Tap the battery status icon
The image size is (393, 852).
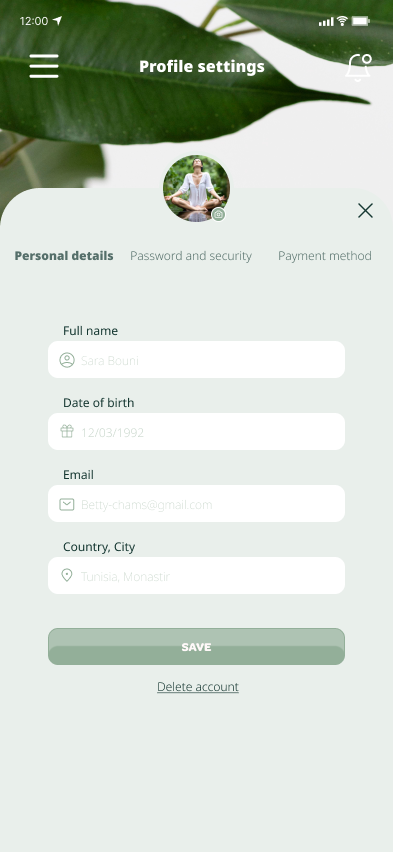pos(361,21)
